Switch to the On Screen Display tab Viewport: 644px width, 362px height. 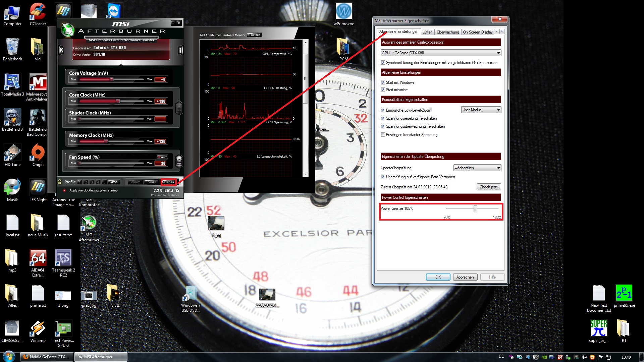(x=478, y=32)
